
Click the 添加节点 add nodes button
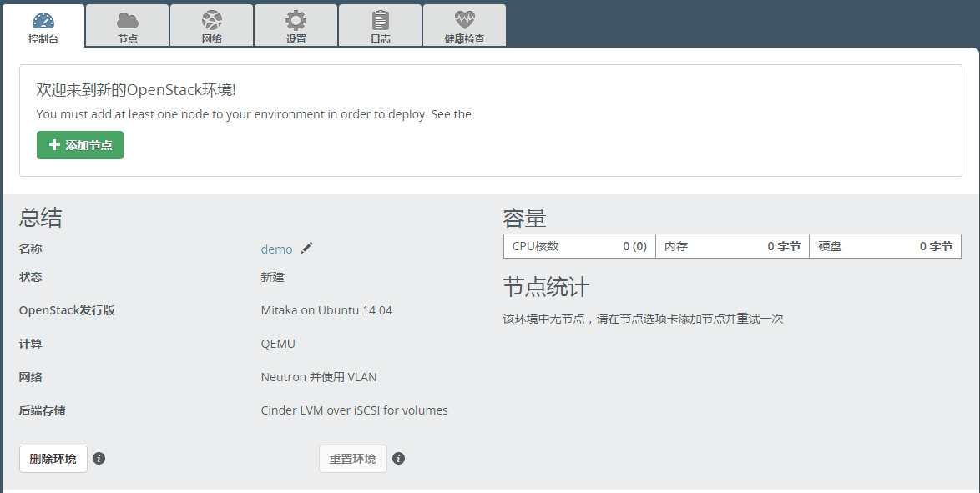click(80, 145)
